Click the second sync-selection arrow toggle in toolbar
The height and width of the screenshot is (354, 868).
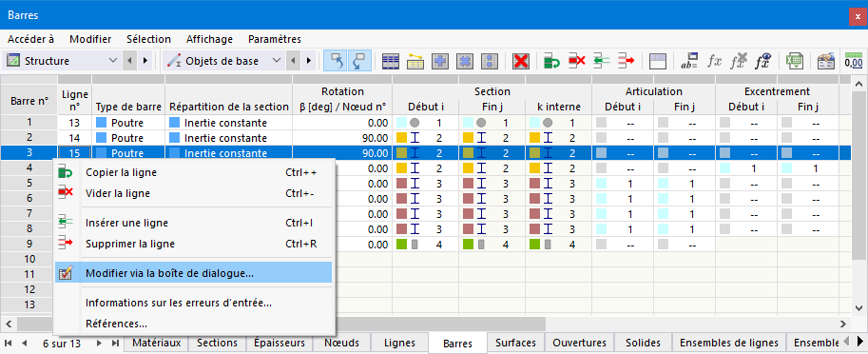pos(358,61)
